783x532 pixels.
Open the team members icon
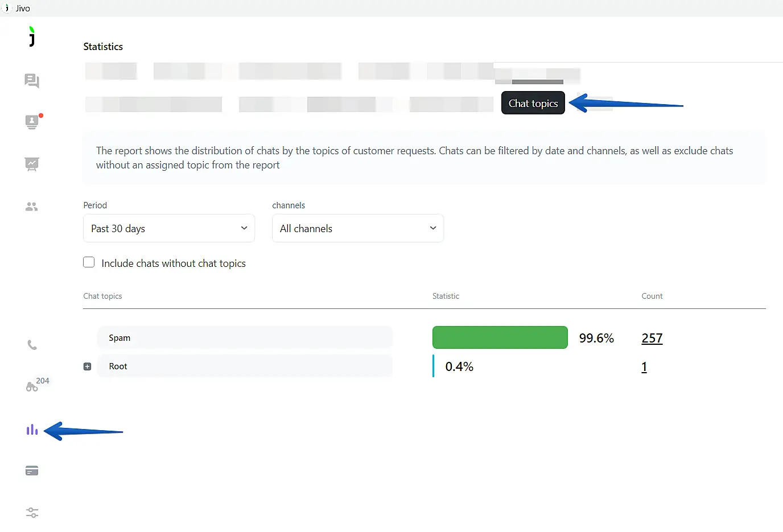click(32, 207)
